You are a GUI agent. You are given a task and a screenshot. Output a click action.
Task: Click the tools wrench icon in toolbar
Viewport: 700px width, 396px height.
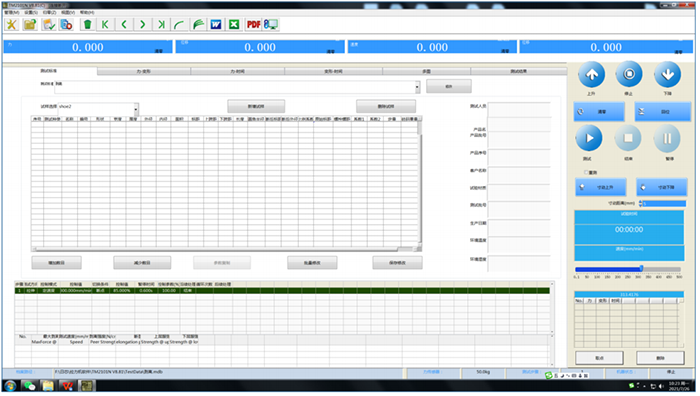click(x=12, y=25)
